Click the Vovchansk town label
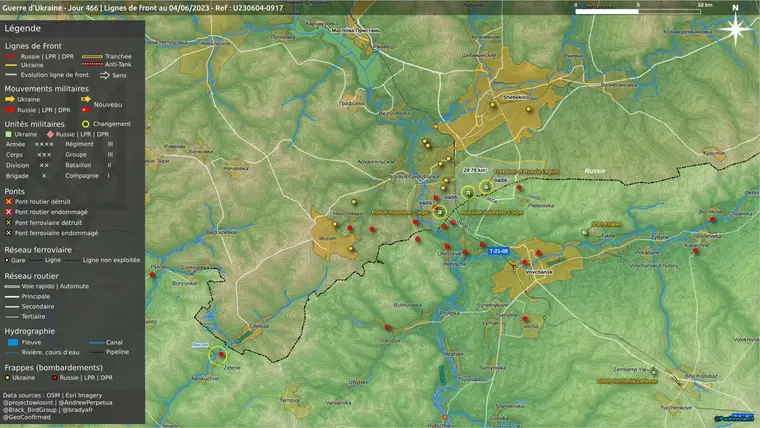The width and height of the screenshot is (760, 428). (539, 272)
